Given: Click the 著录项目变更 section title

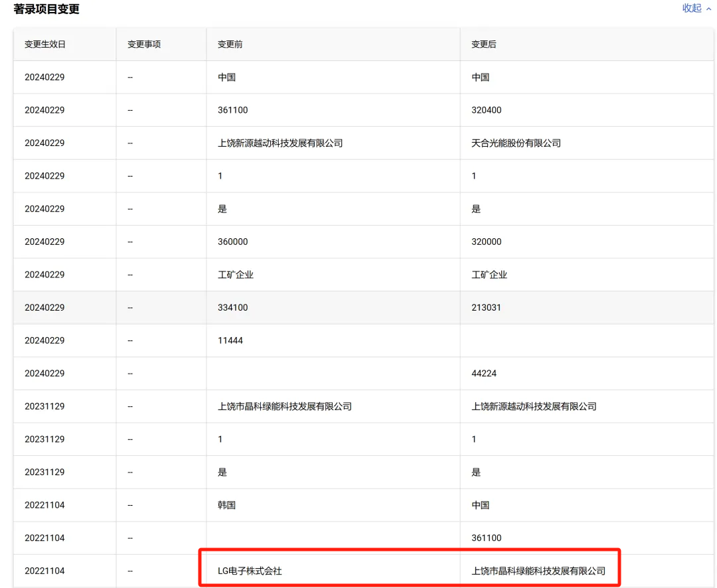Looking at the screenshot, I should pyautogui.click(x=45, y=9).
